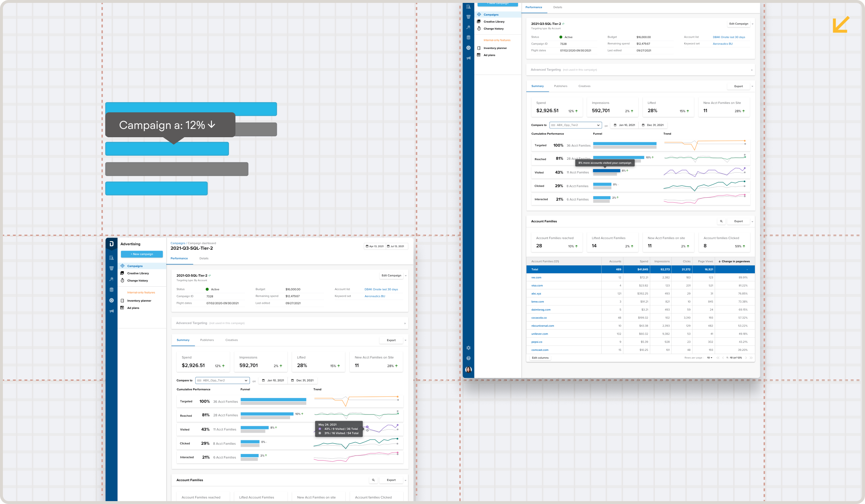Viewport: 865px width, 504px height.
Task: Click the orange diagonal arrow icon
Action: coord(841,24)
